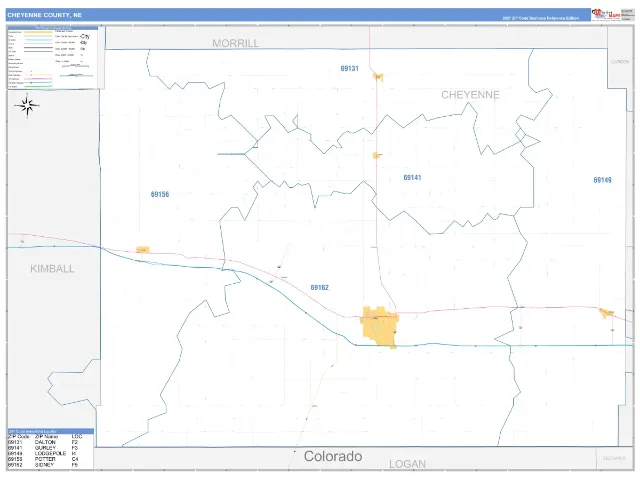Click SIDNEY in the locator table
Screen dimensions: 640x480
click(44, 465)
